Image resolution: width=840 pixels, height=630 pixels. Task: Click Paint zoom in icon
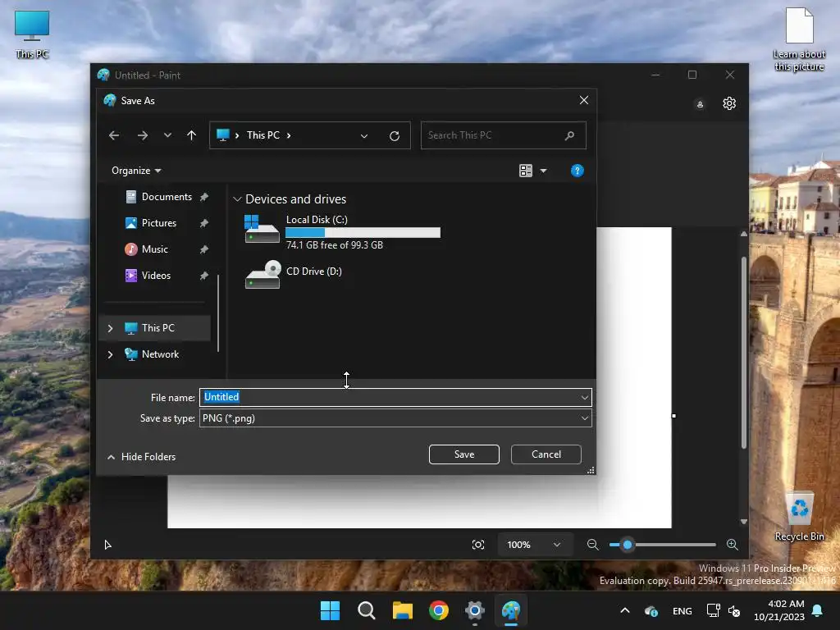[x=733, y=545]
